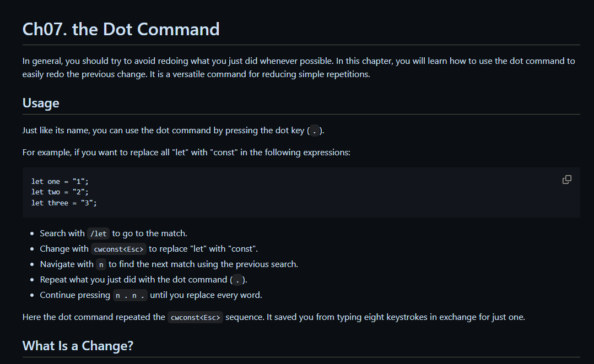Click the "What Is a Change?" heading
The height and width of the screenshot is (364, 594).
(78, 346)
